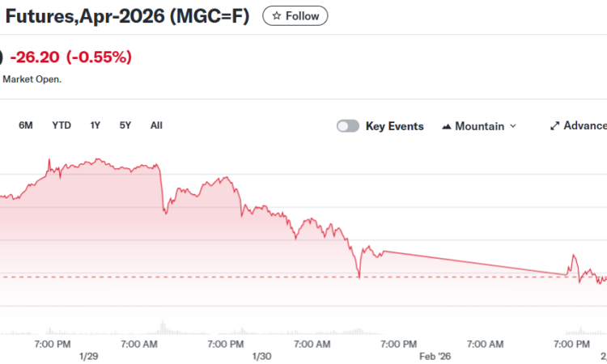Open the Advanced chart link
Image resolution: width=607 pixels, height=364 pixels.
(584, 126)
